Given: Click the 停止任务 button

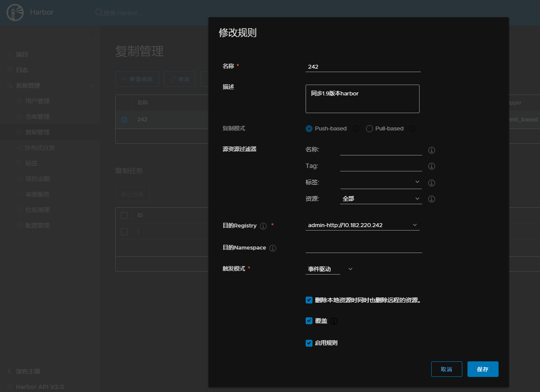Looking at the screenshot, I should pos(133,195).
